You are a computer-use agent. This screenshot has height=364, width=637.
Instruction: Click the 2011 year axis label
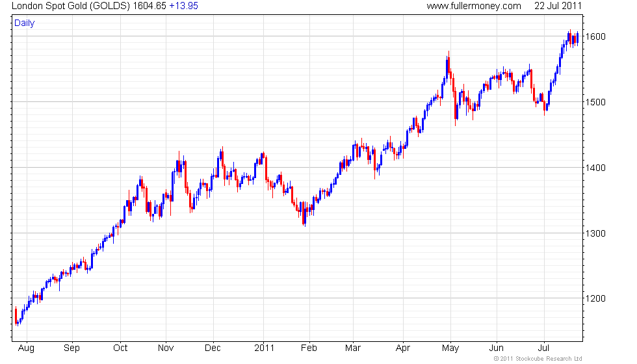[264, 348]
